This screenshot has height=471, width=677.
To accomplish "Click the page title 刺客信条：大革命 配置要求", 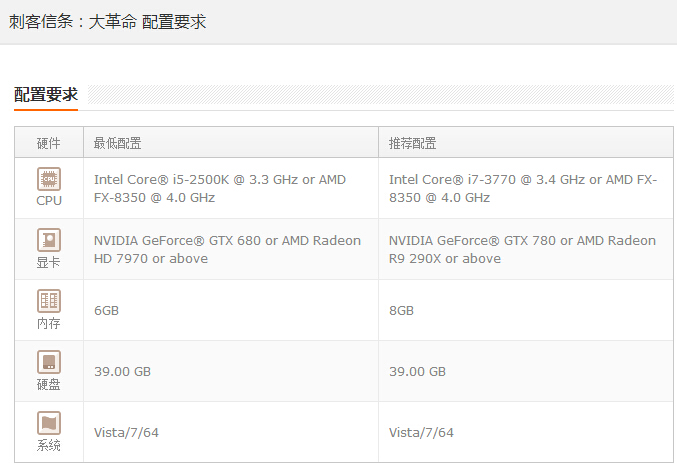I will click(108, 22).
